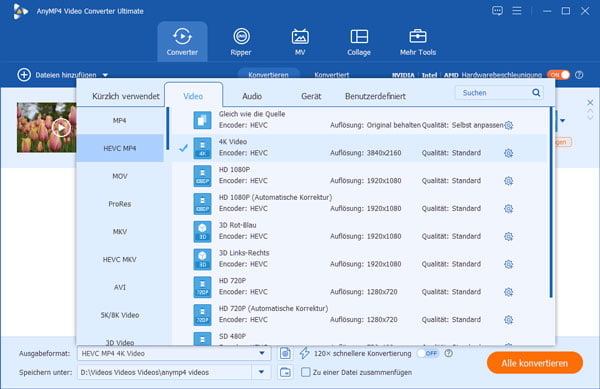Play the tulip video thumbnail
The width and height of the screenshot is (600, 389).
[x=61, y=127]
